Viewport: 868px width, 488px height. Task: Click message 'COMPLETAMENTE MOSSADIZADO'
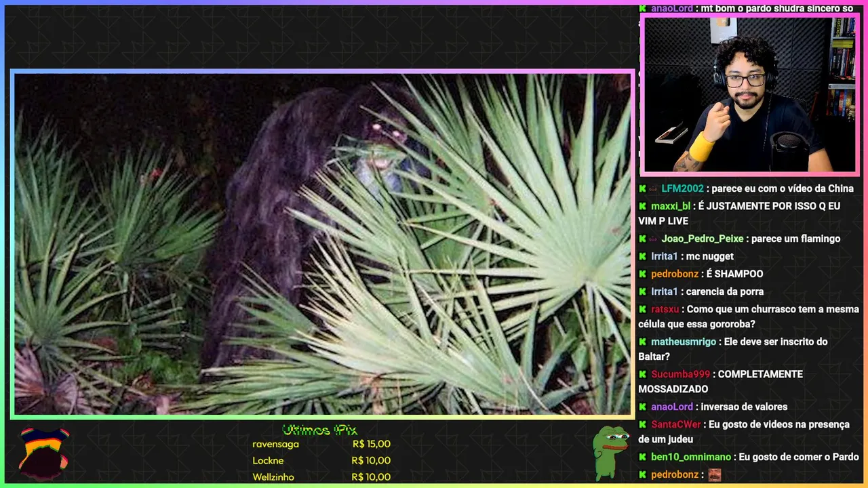720,382
